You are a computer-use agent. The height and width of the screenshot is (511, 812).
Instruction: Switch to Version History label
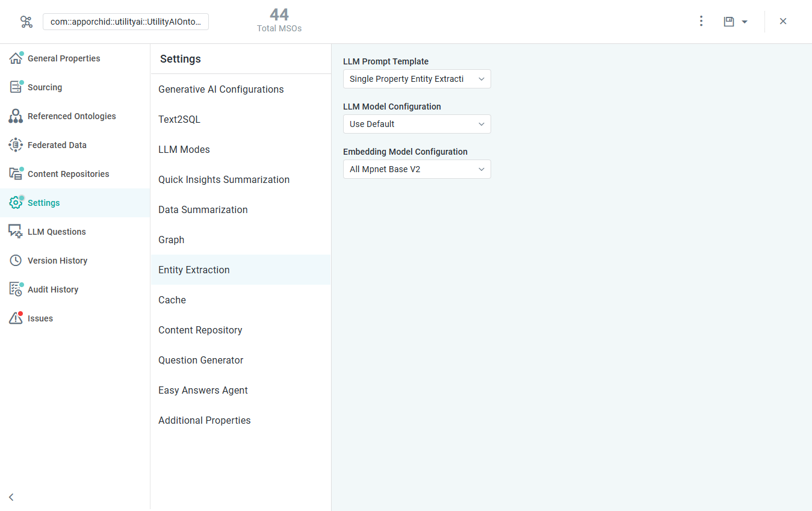tap(57, 261)
